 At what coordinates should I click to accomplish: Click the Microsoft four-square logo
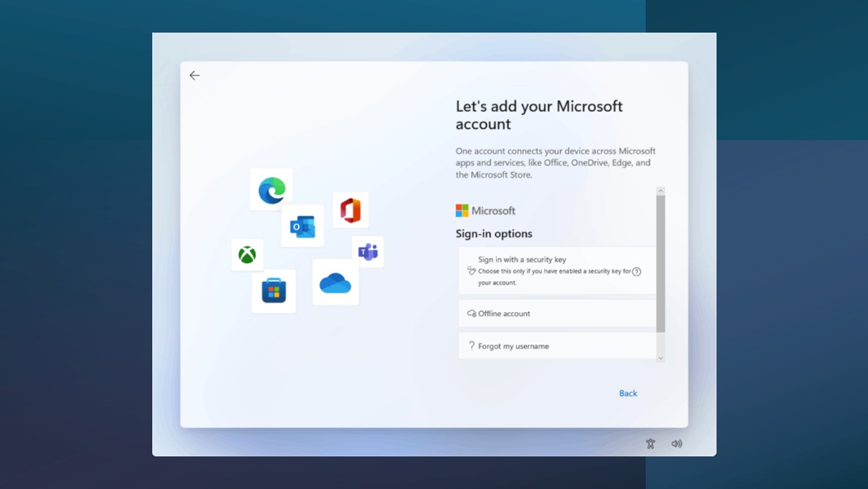pyautogui.click(x=462, y=210)
